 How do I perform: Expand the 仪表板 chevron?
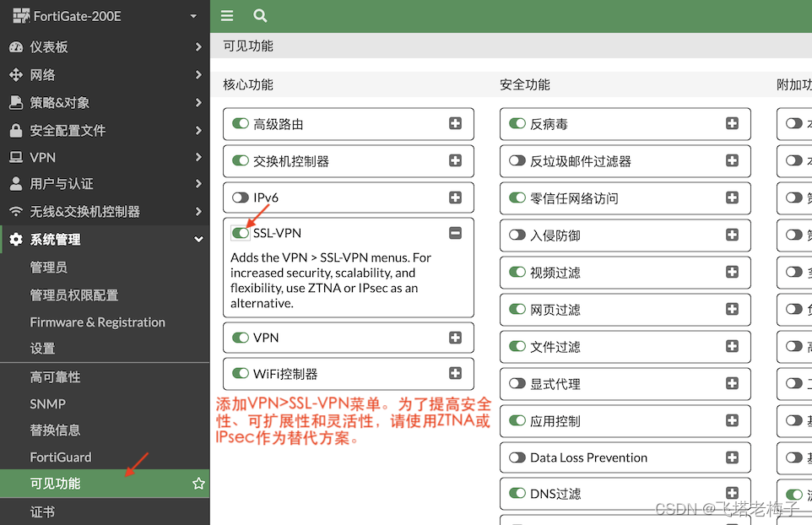[198, 47]
